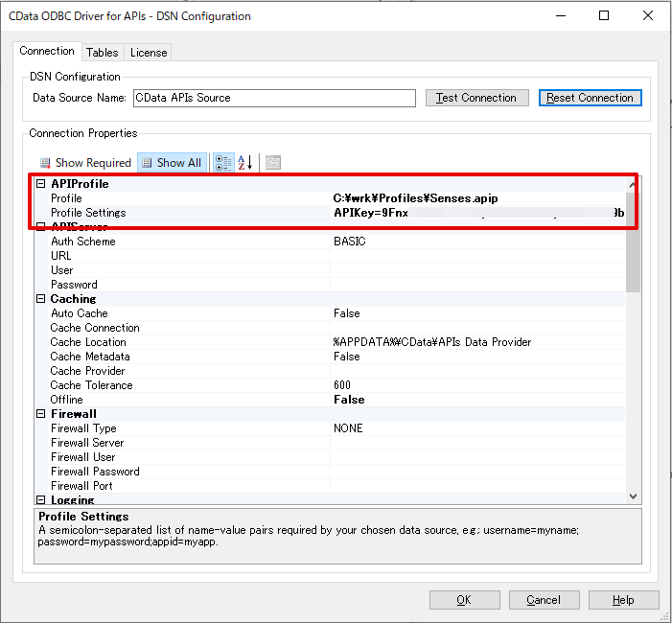672x623 pixels.
Task: Click the Alphabetical sort icon
Action: [x=245, y=163]
